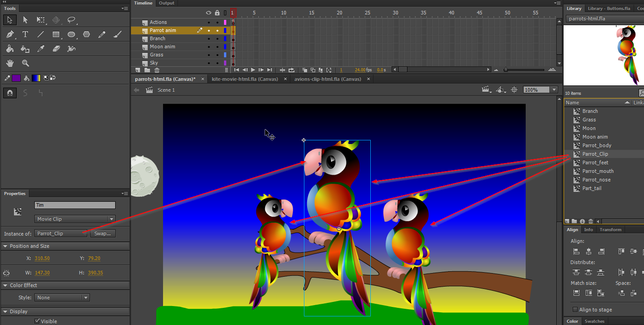Hide the Grass layer

click(209, 55)
